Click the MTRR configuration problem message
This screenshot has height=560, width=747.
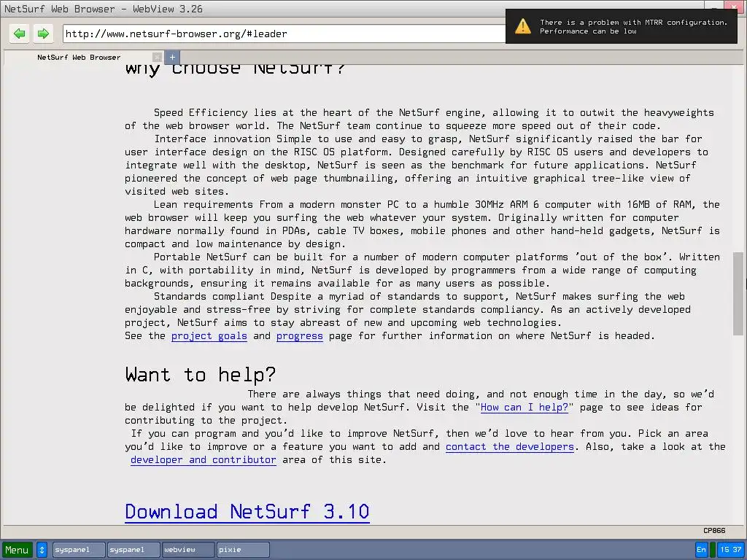click(x=634, y=27)
